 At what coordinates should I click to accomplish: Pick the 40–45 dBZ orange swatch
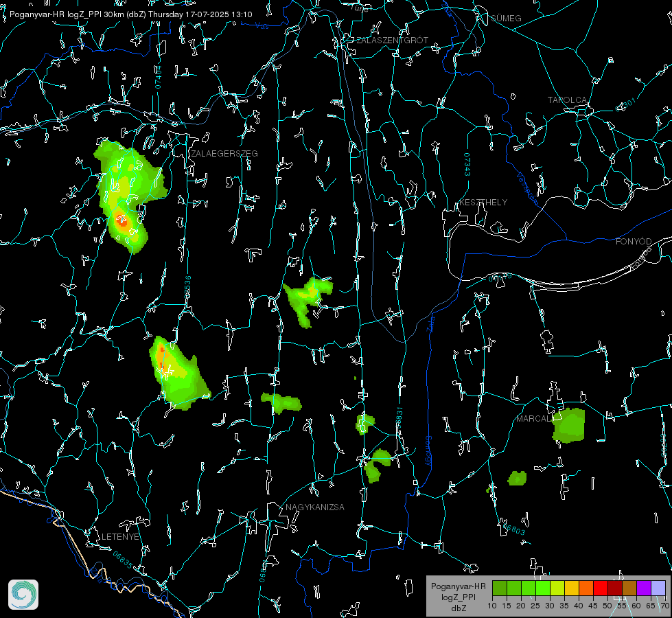586,588
